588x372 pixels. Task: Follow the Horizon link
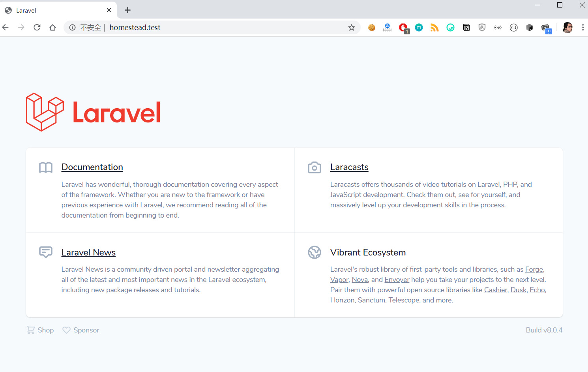pos(343,300)
